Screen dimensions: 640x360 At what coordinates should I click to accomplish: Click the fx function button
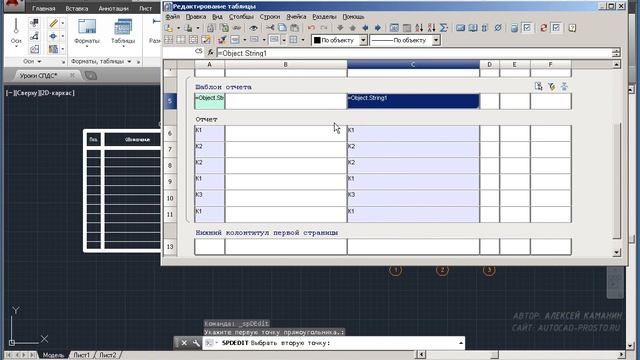(210, 52)
